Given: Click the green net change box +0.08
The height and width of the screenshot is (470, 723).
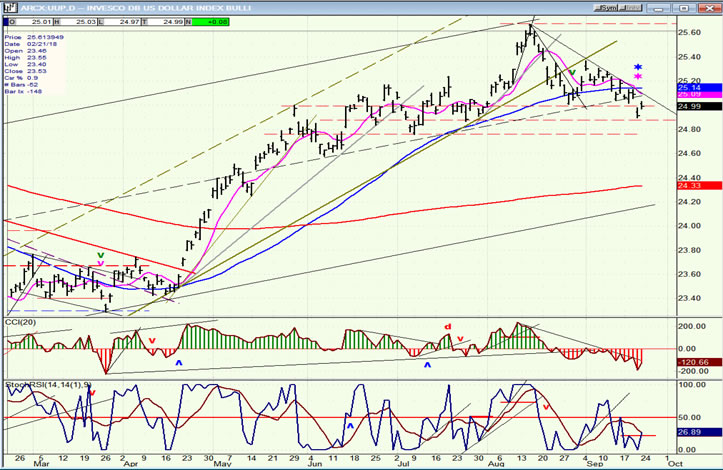Looking at the screenshot, I should 211,22.
